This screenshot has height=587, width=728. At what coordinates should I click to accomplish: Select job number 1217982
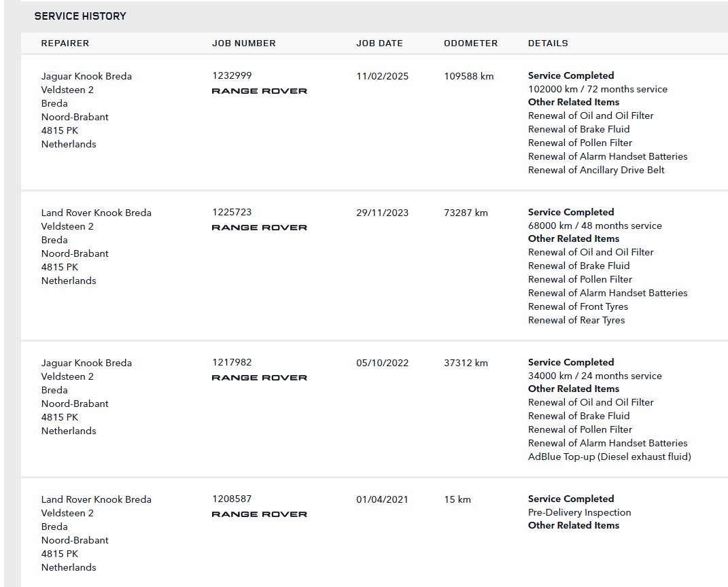point(232,362)
